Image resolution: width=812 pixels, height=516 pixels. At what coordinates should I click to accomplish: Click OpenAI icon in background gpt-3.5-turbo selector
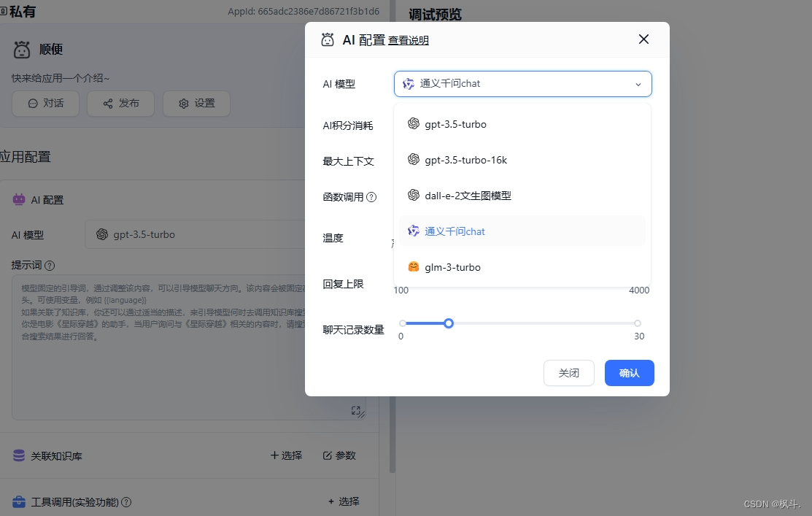pos(102,234)
